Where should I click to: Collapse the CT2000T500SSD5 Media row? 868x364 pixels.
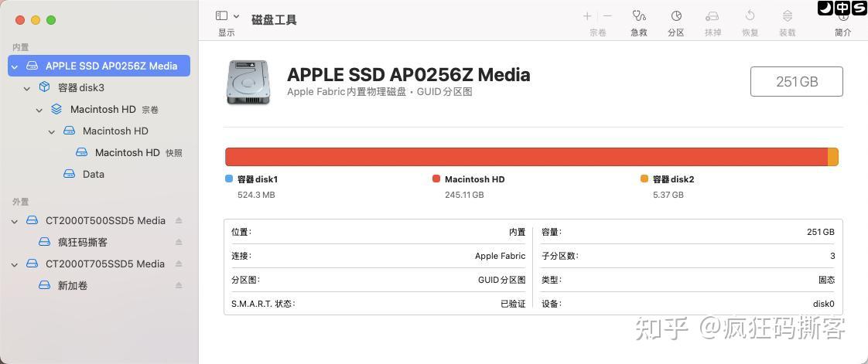click(15, 221)
